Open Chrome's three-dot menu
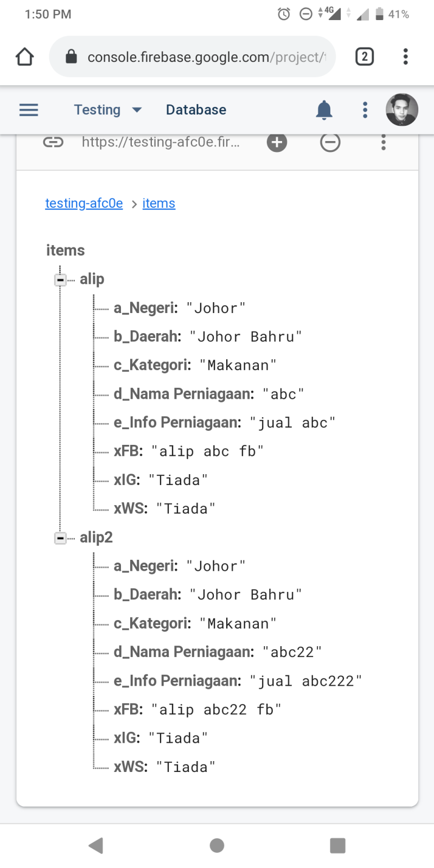Viewport: 434px width, 868px height. click(405, 56)
